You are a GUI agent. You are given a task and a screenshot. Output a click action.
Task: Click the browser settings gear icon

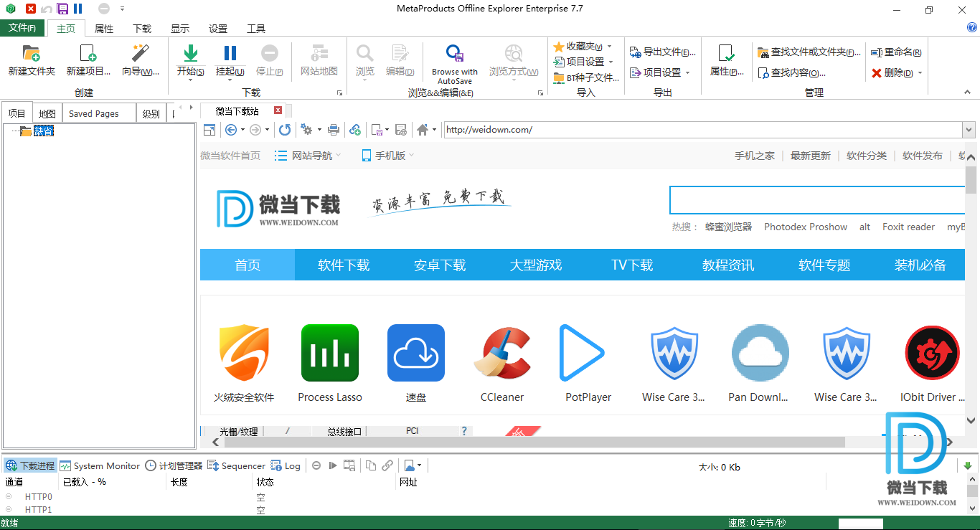pyautogui.click(x=306, y=130)
